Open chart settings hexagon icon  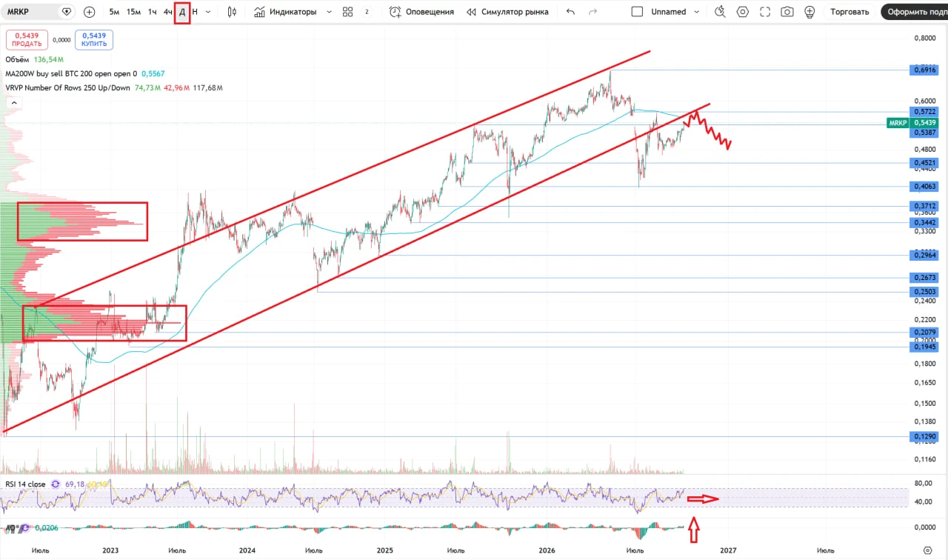[743, 12]
